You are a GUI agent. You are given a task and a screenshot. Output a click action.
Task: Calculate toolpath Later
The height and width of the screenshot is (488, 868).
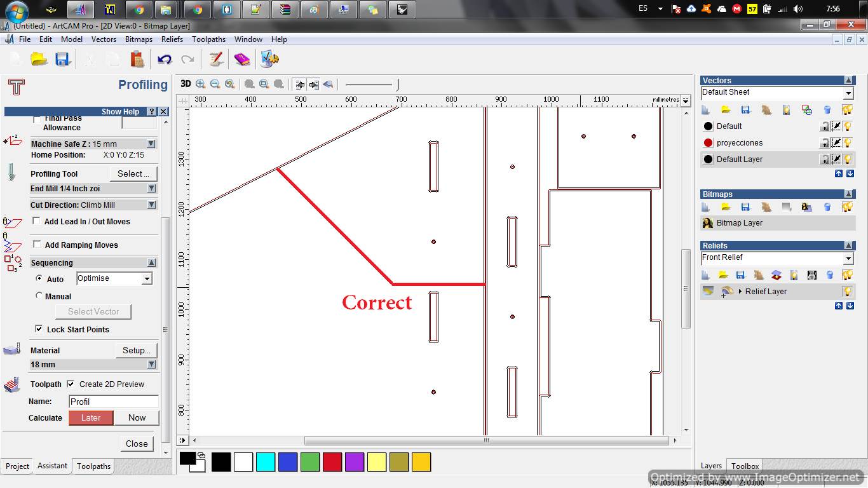click(x=91, y=417)
